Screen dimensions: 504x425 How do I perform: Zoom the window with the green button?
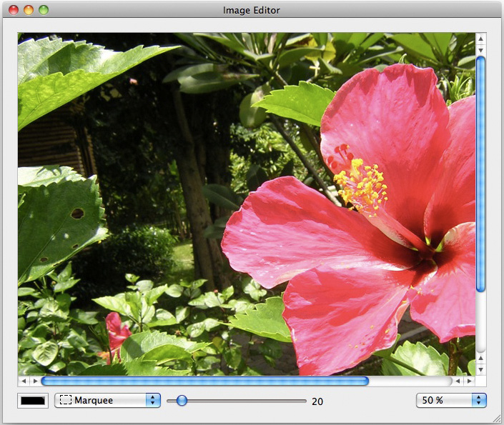pos(44,10)
